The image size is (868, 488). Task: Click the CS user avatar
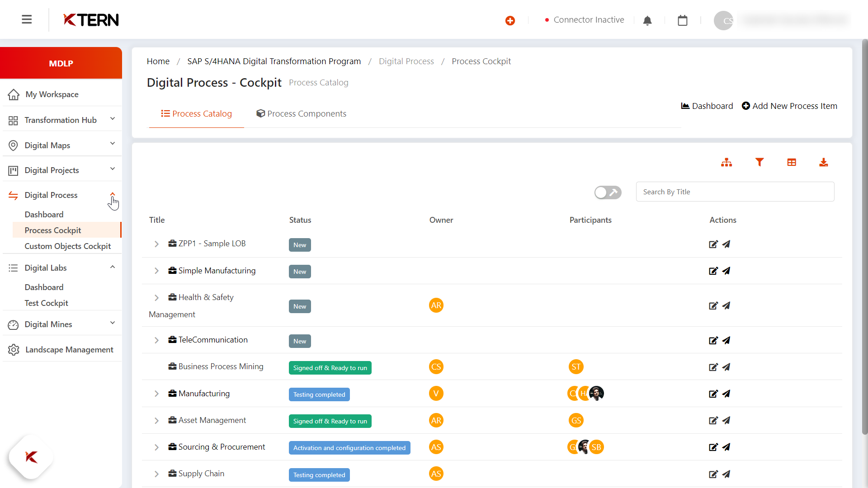click(723, 20)
